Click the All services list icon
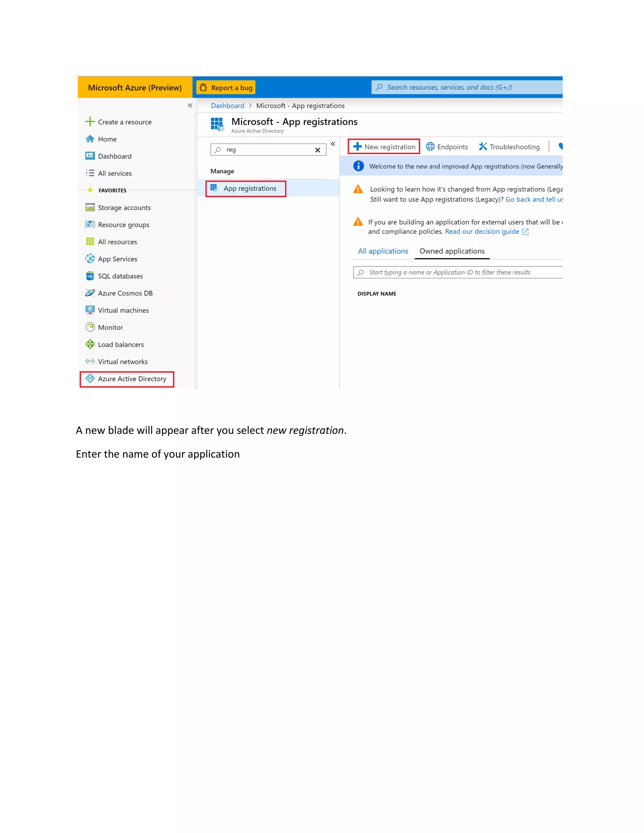The image size is (644, 833). 90,173
